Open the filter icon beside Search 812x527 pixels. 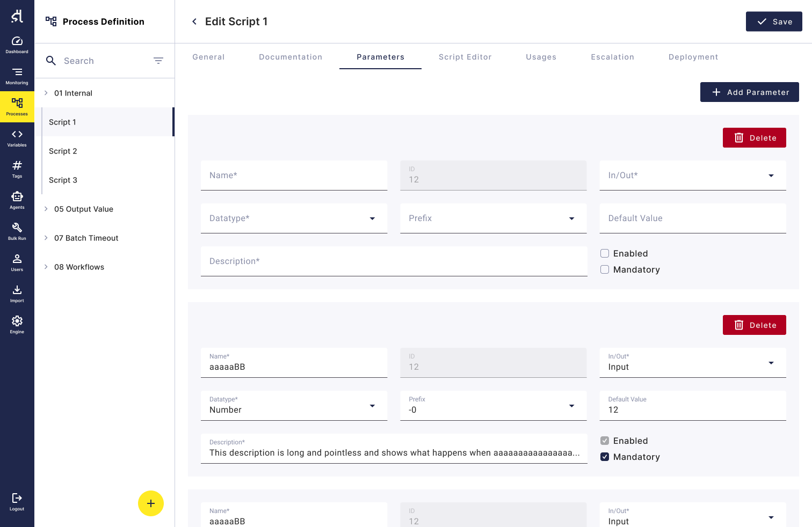158,61
